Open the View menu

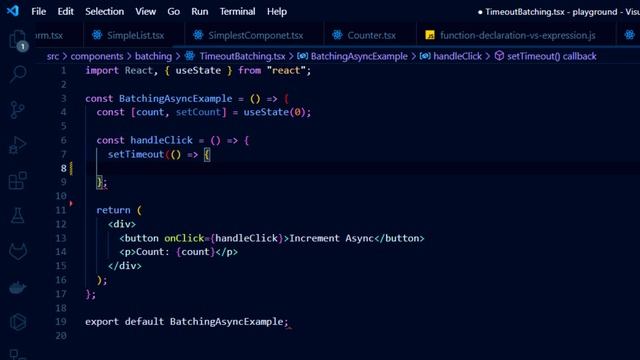click(x=146, y=11)
